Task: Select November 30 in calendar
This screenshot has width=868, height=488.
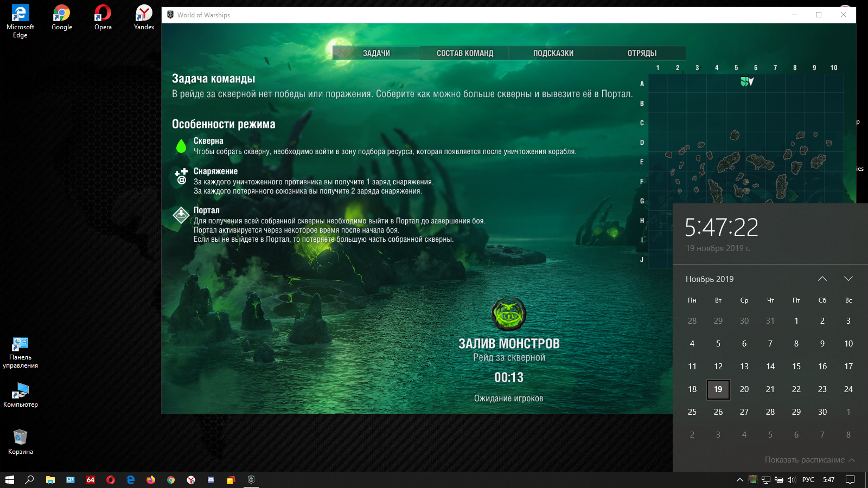Action: 822,412
